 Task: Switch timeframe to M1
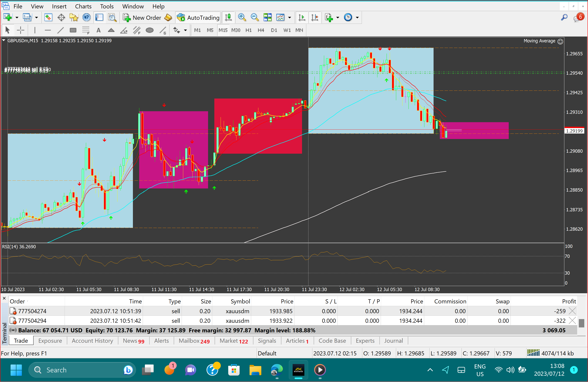(197, 30)
